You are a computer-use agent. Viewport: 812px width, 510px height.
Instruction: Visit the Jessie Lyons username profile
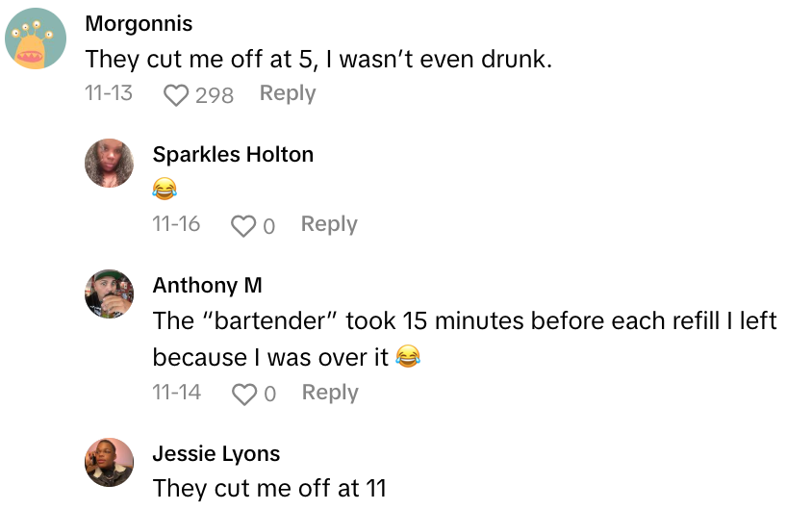[216, 453]
